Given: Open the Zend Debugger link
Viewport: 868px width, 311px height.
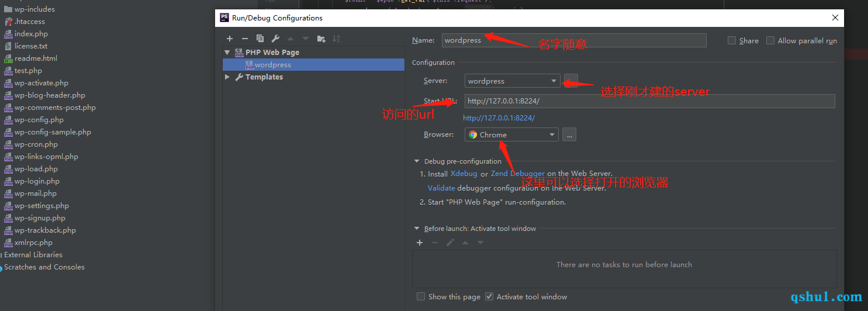Looking at the screenshot, I should click(x=518, y=174).
